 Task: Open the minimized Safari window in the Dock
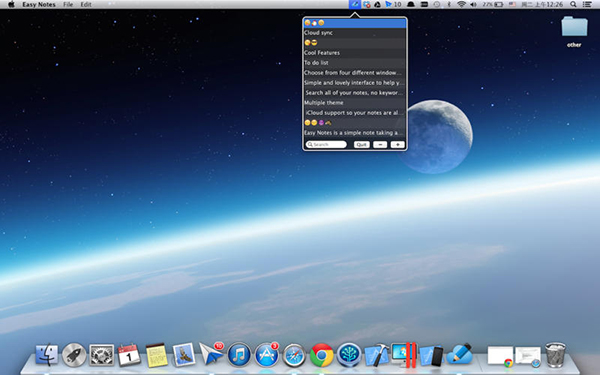tap(528, 356)
